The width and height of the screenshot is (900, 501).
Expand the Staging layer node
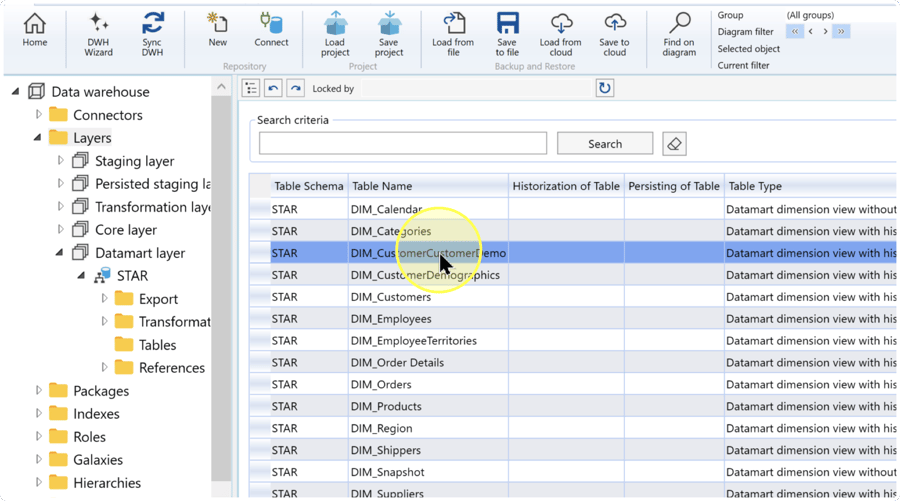point(60,161)
